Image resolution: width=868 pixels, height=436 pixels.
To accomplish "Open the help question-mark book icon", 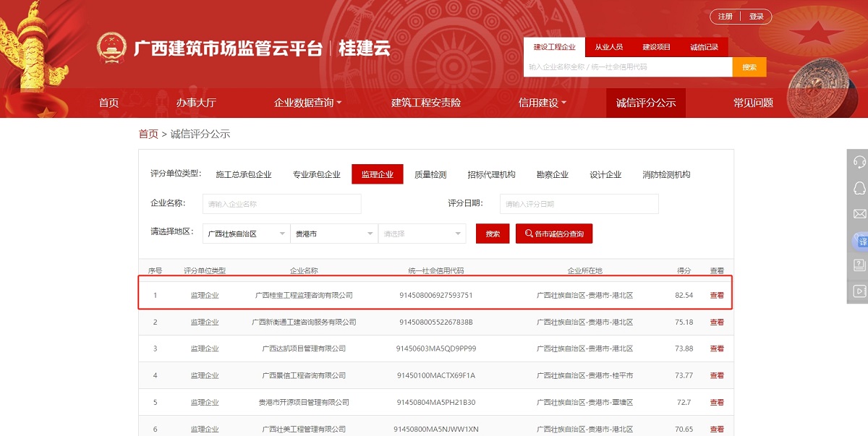I will click(x=859, y=265).
